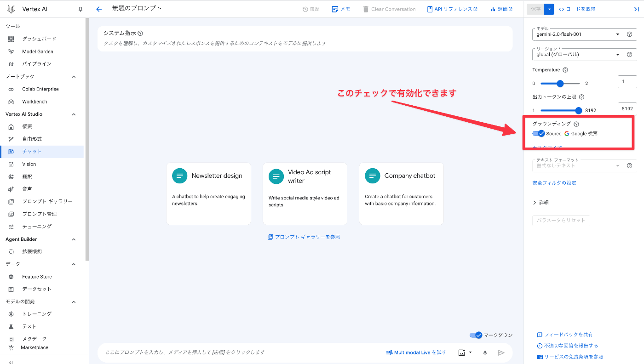Toggle the マークダウン switch

point(476,335)
